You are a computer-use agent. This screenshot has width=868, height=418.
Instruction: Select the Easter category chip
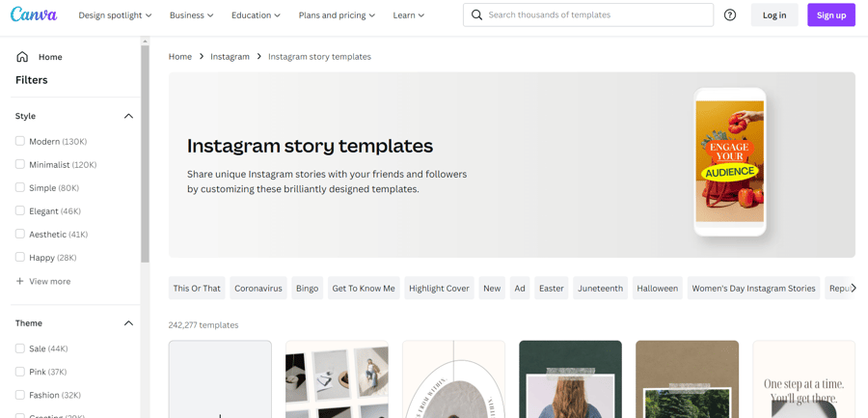tap(552, 289)
